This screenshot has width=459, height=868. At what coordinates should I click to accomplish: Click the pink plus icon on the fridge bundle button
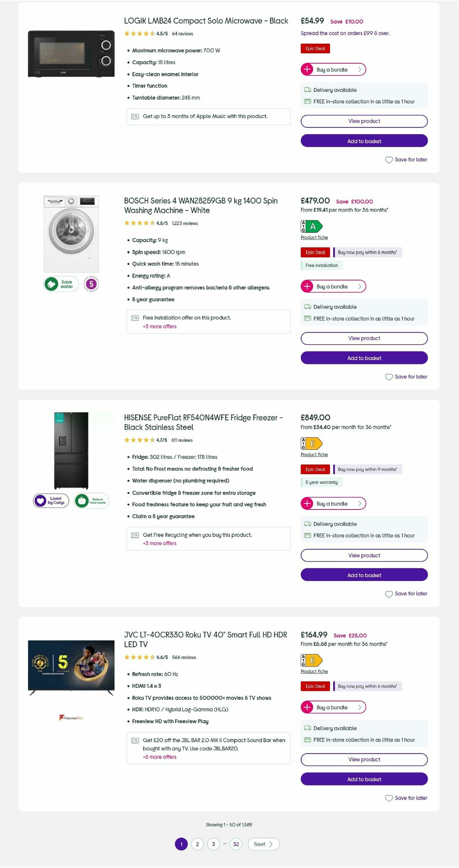click(x=308, y=503)
